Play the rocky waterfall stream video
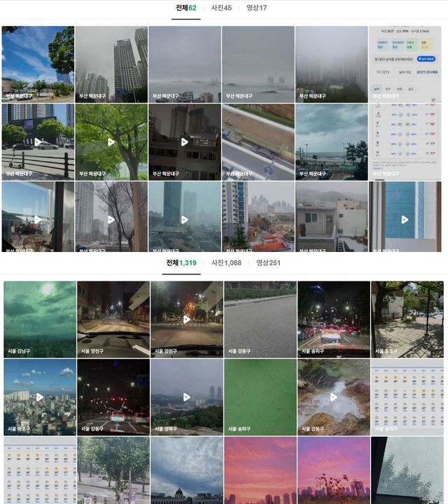448x504 pixels. pyautogui.click(x=332, y=397)
